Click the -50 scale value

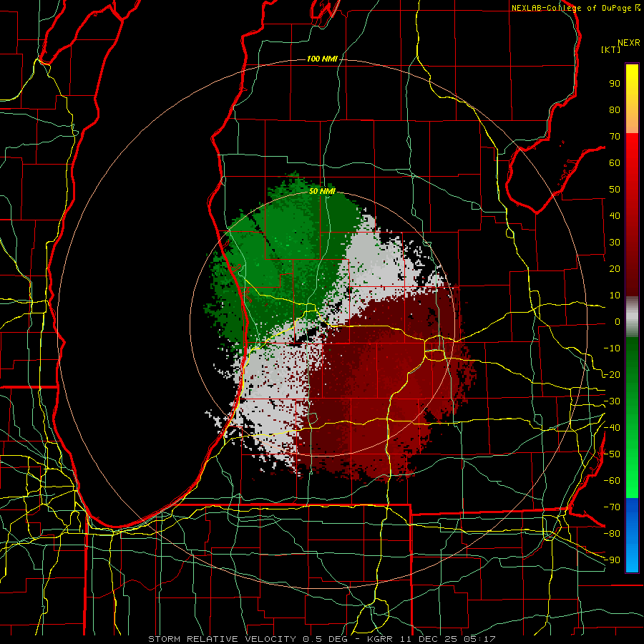tap(612, 454)
